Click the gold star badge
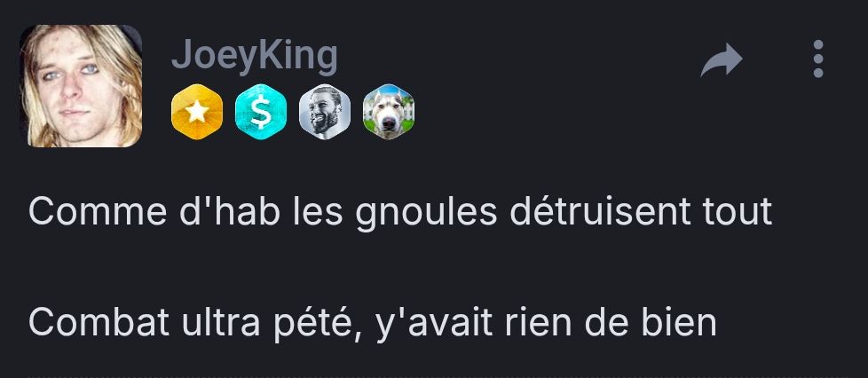 pos(197,112)
